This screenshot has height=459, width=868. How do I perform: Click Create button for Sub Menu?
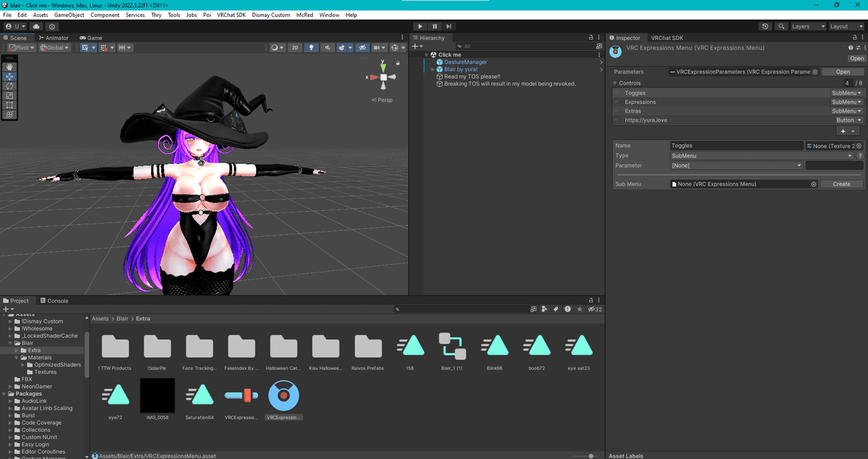[842, 184]
